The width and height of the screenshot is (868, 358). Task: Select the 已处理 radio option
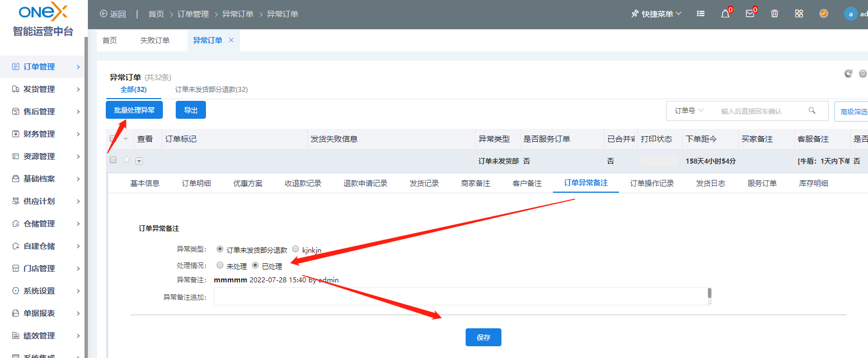coord(255,265)
